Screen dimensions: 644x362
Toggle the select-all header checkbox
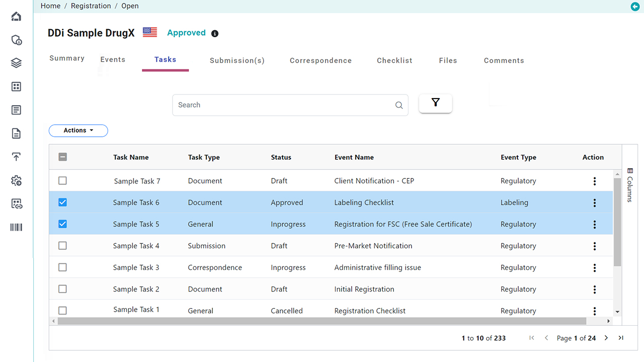62,157
